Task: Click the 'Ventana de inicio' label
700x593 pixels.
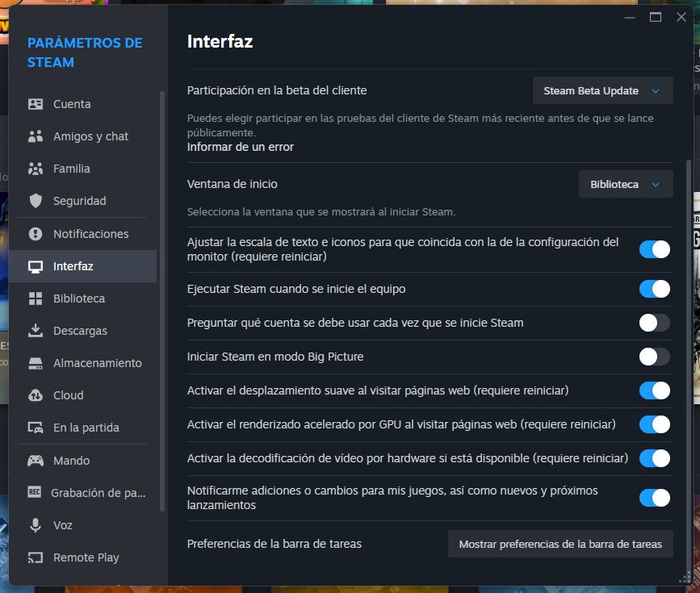Action: (x=233, y=184)
